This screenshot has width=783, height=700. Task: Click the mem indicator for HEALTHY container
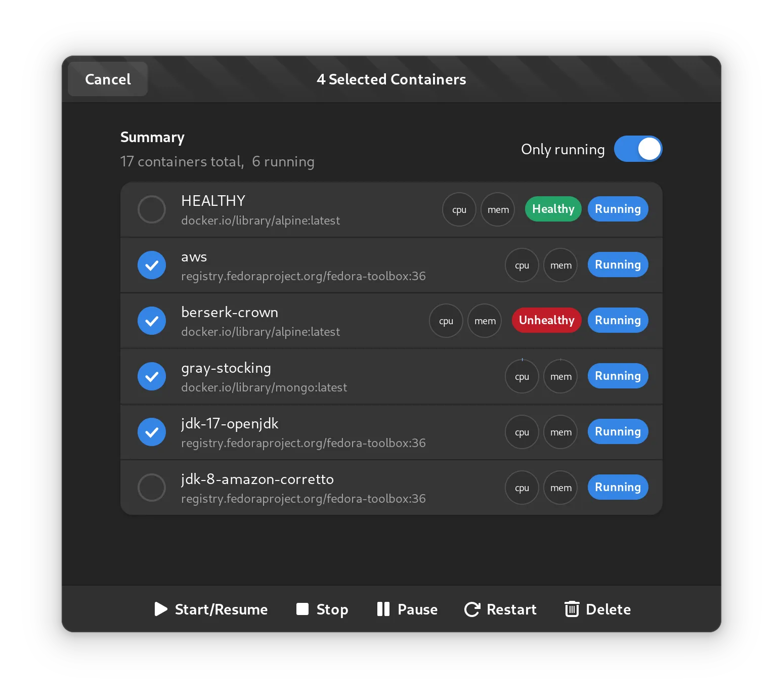(498, 209)
